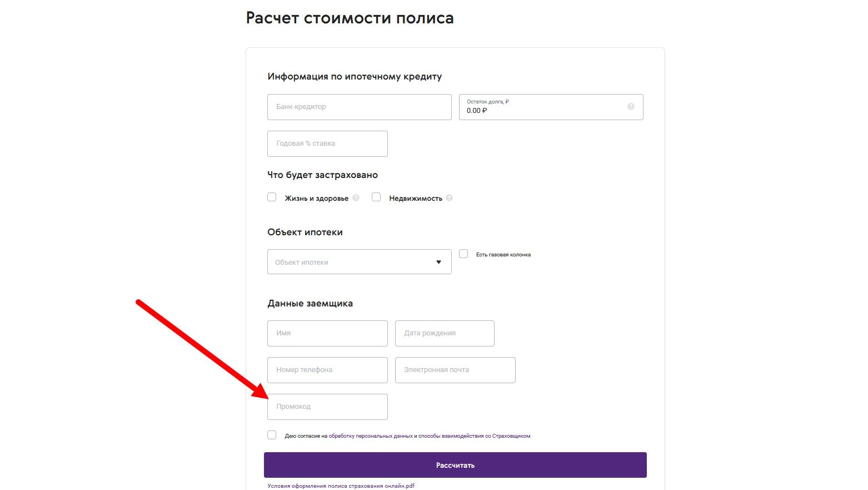Select the Имя input field
Image resolution: width=868 pixels, height=490 pixels.
click(x=327, y=333)
